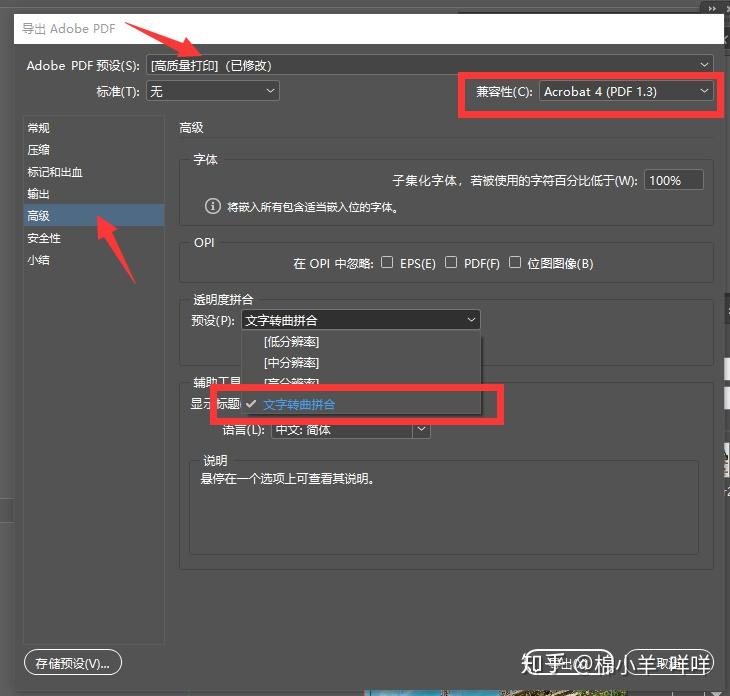Toggle the 位图图像(B) checkbox
Screen dimensions: 730x696
pyautogui.click(x=514, y=262)
